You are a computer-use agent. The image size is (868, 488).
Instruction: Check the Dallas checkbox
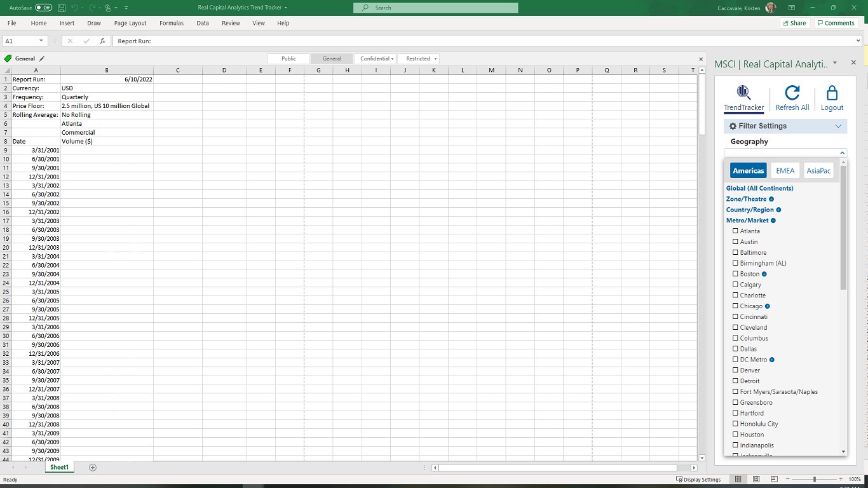point(736,349)
